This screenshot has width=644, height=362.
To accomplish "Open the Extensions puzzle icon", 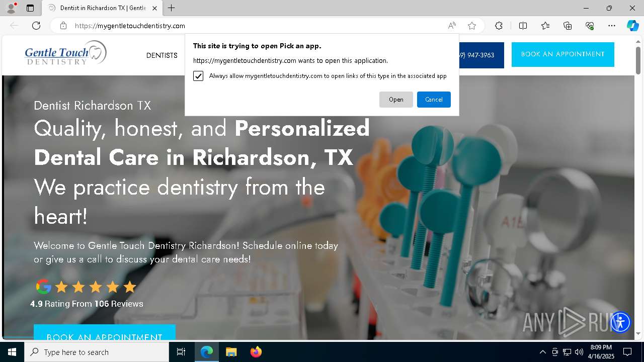I will pyautogui.click(x=499, y=26).
